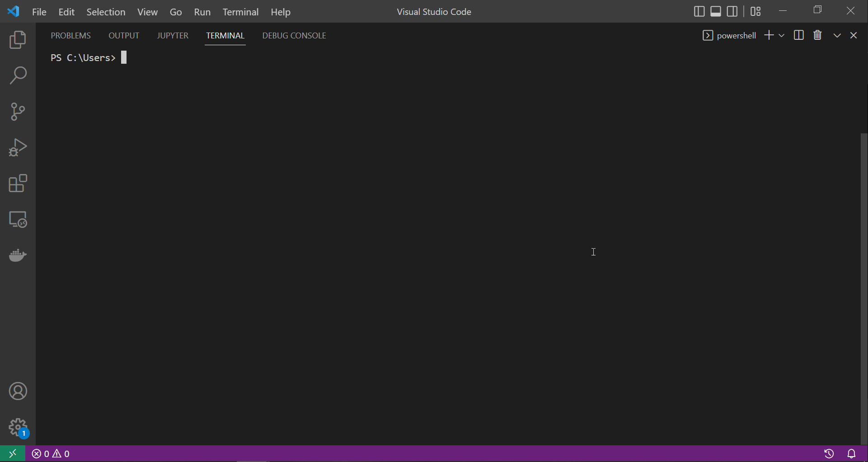
Task: Open the Explorer in the activity bar
Action: tap(18, 40)
